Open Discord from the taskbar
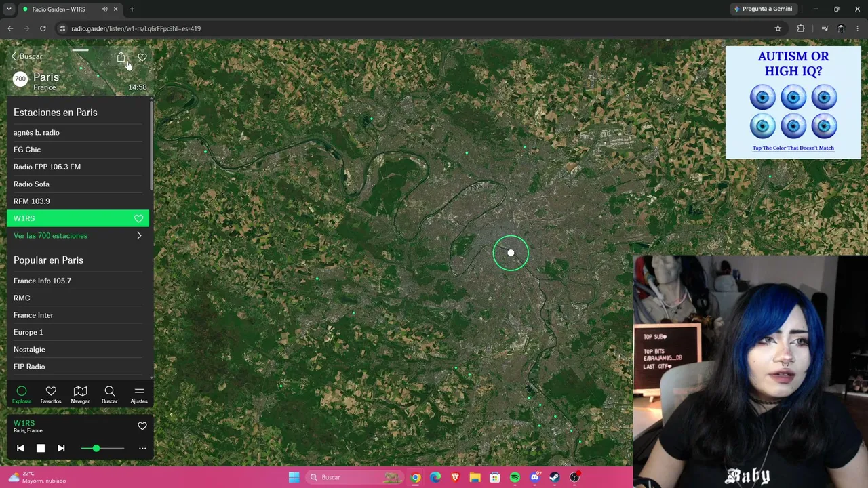Screen dimensions: 868x488 click(x=535, y=477)
